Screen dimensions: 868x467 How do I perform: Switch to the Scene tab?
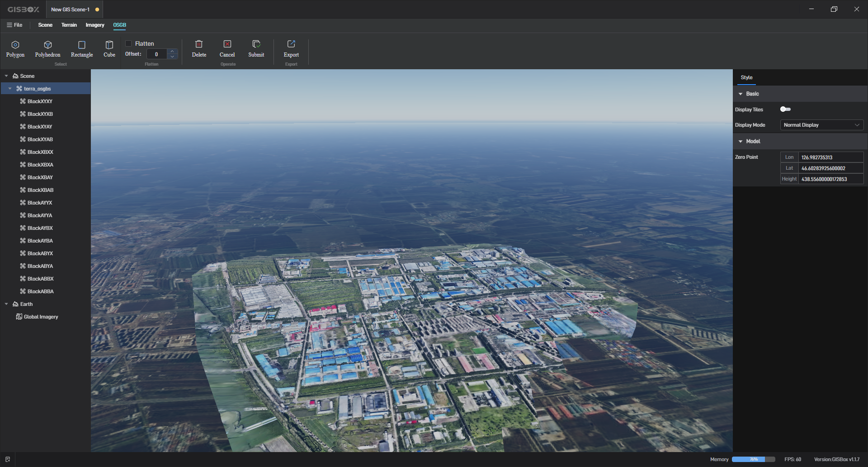pos(45,25)
